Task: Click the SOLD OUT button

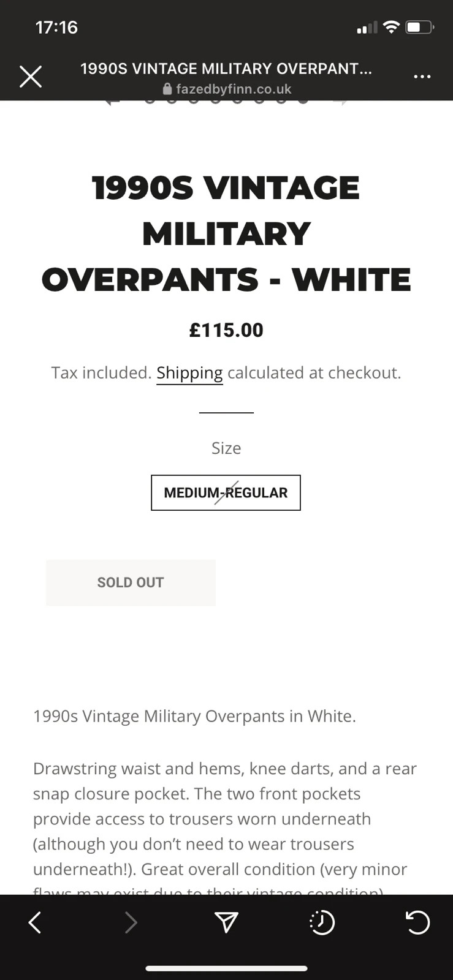Action: coord(131,582)
